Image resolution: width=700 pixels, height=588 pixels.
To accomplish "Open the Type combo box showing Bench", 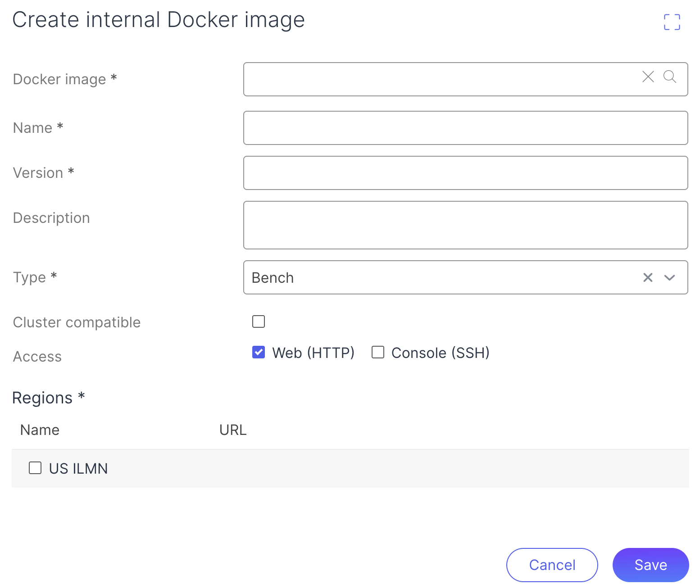I will click(x=441, y=277).
